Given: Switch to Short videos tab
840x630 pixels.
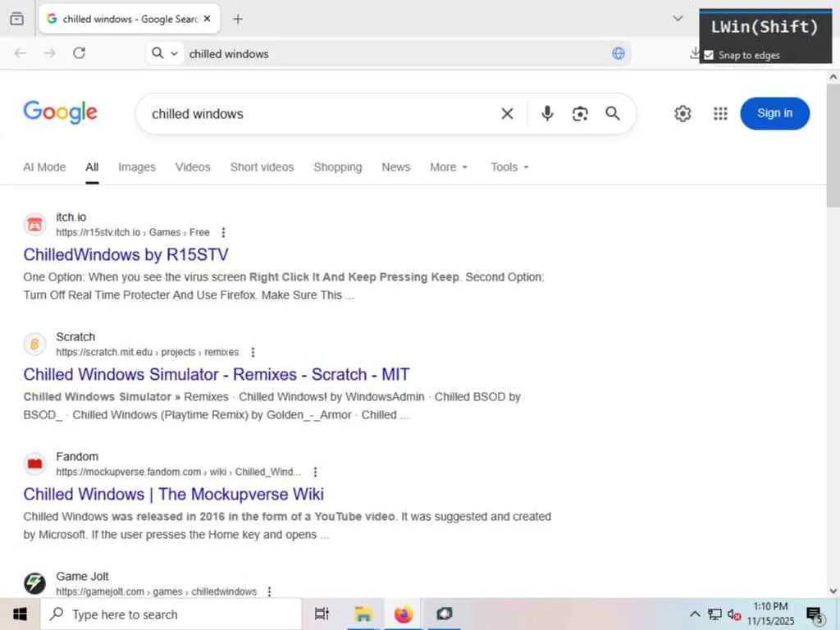Looking at the screenshot, I should [262, 167].
